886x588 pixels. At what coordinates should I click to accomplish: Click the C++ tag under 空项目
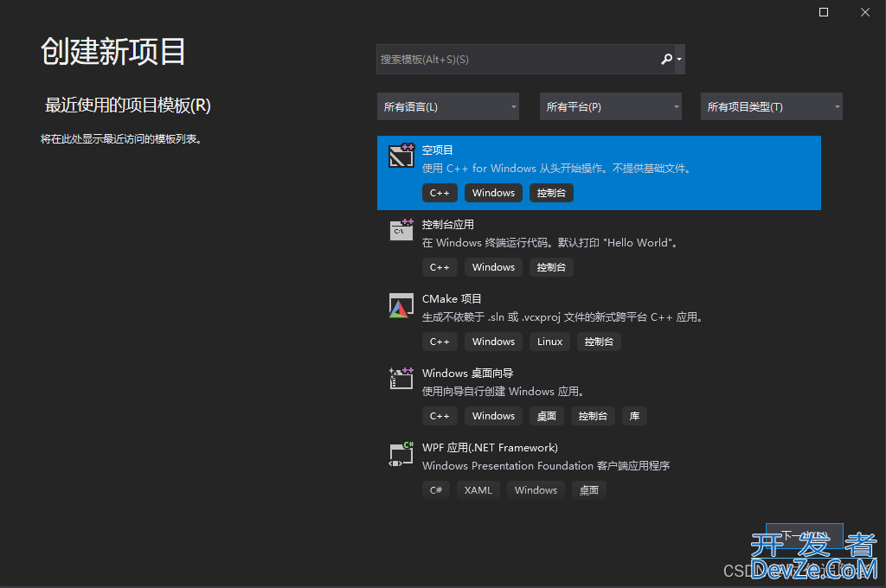[440, 193]
